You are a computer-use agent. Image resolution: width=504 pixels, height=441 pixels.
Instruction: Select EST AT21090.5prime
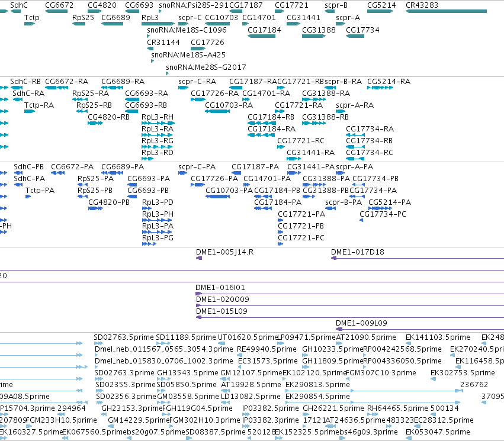click(x=366, y=337)
